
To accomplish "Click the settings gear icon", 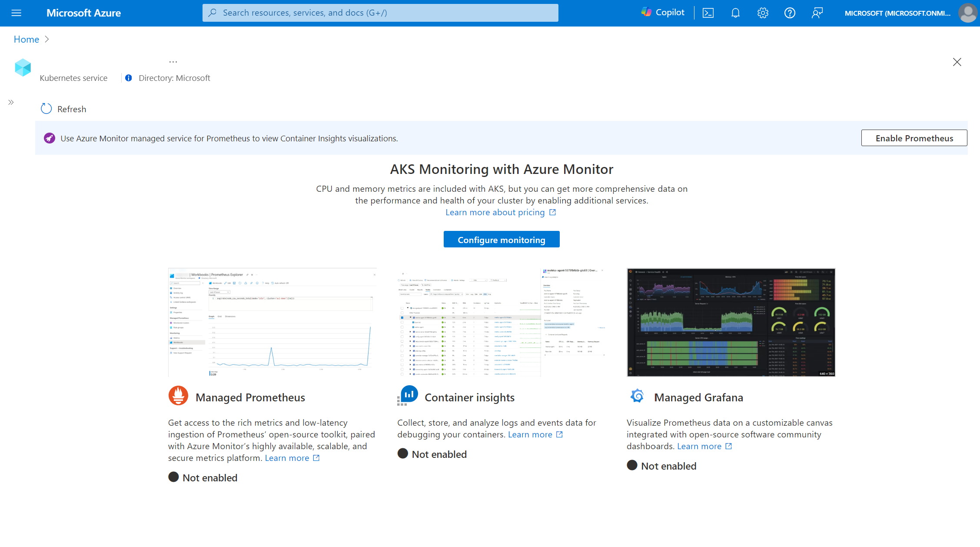I will [762, 13].
